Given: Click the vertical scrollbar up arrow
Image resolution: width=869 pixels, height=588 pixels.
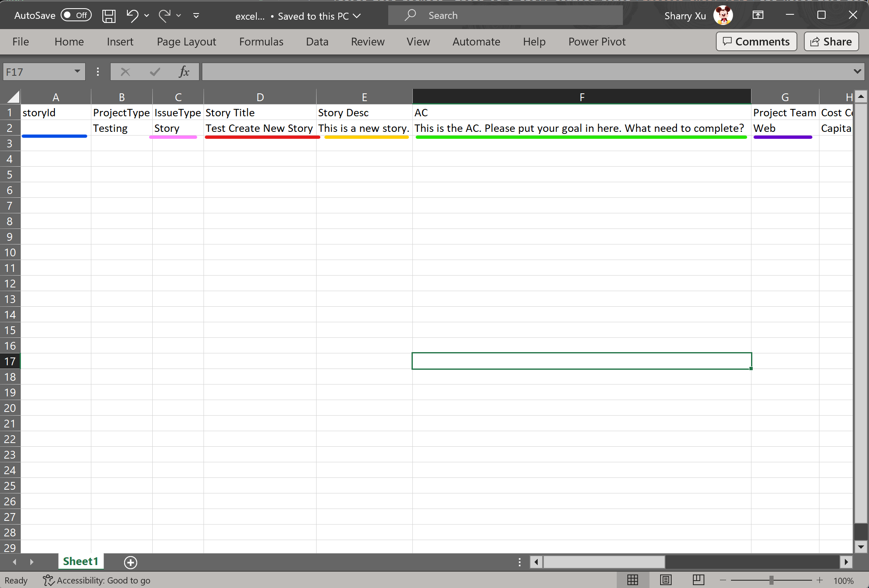Looking at the screenshot, I should (x=861, y=97).
